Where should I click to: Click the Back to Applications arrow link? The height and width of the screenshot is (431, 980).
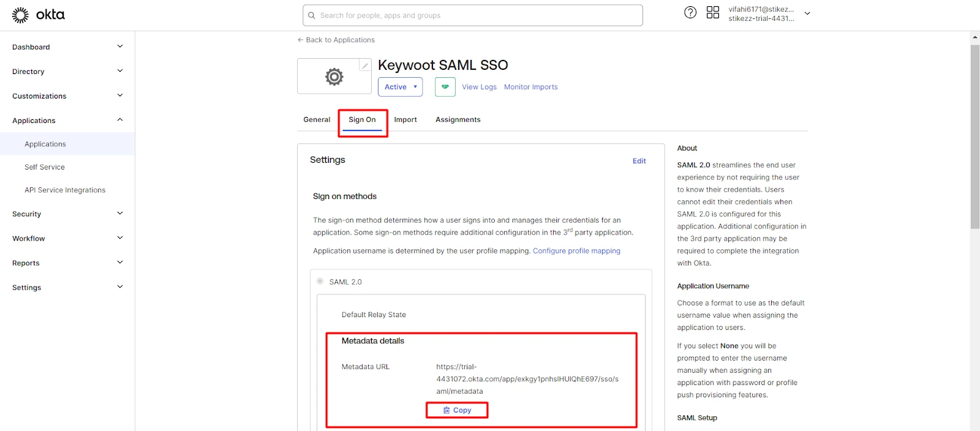(336, 40)
